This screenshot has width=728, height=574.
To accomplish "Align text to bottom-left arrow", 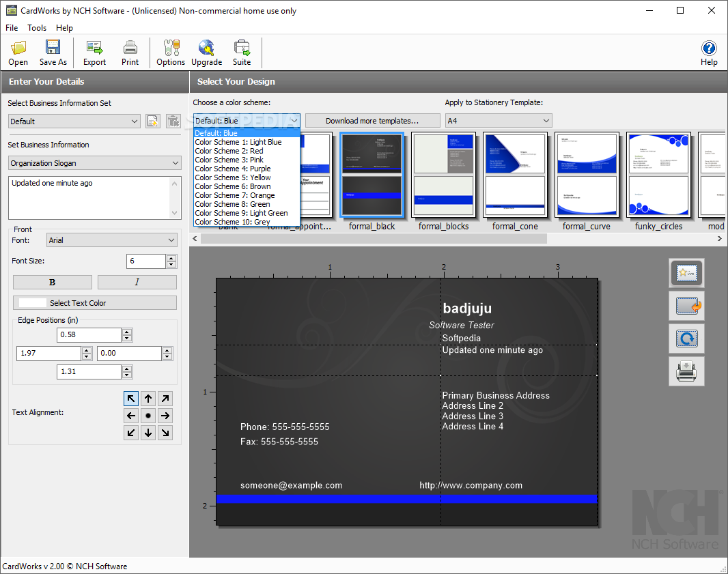I will tap(131, 433).
